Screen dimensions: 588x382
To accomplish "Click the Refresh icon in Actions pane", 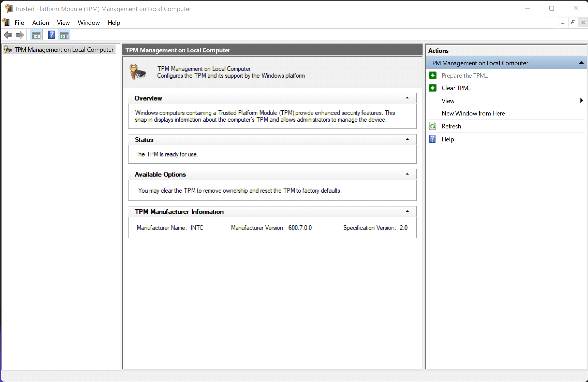I will click(x=432, y=126).
